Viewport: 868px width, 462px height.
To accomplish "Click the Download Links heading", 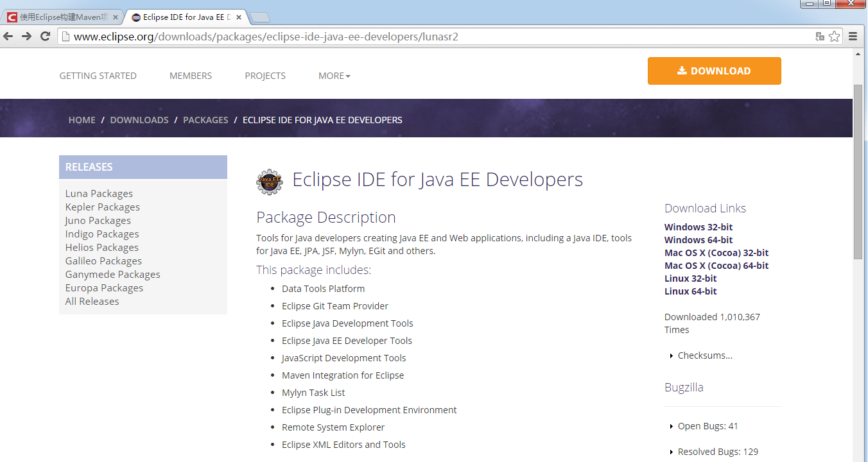I will coord(705,209).
